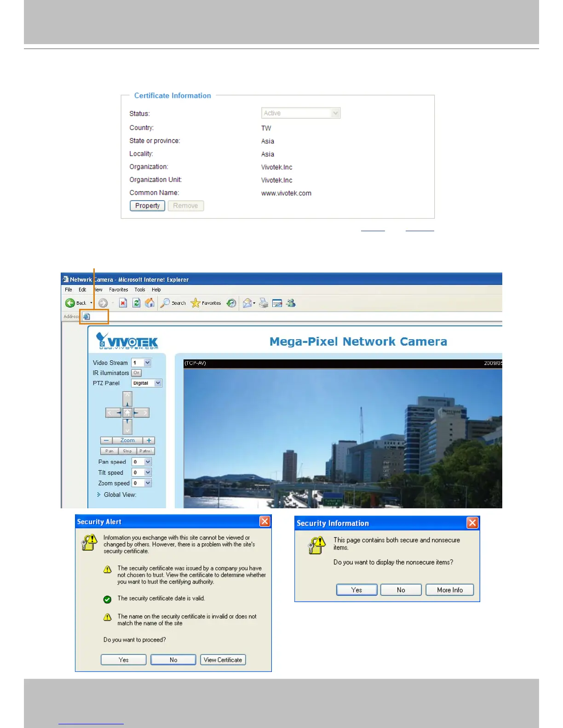Click Yes in Security Alert dialog
This screenshot has width=563, height=728.
point(124,660)
